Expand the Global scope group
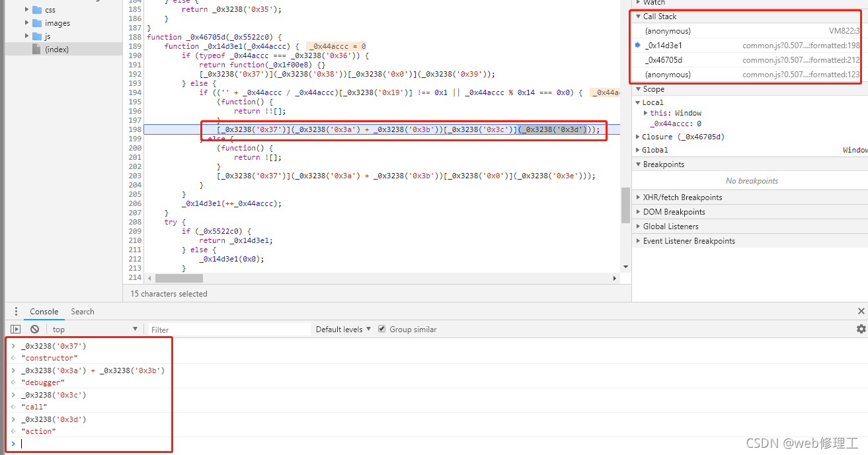 coord(638,150)
